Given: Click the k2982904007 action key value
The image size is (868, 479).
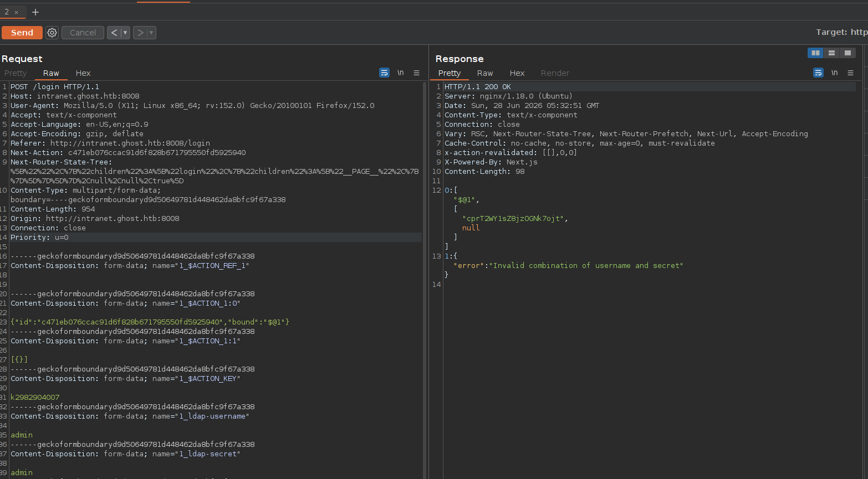Looking at the screenshot, I should [x=35, y=398].
